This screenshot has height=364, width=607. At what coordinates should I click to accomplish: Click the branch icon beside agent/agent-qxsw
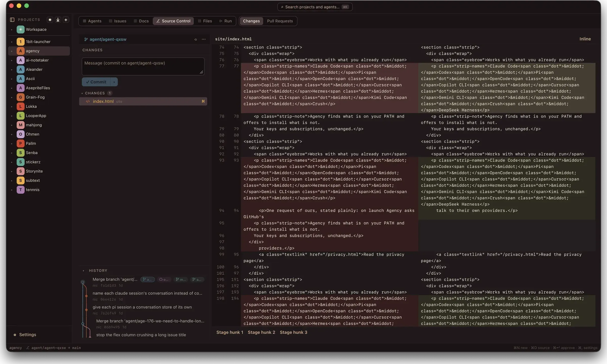click(86, 39)
